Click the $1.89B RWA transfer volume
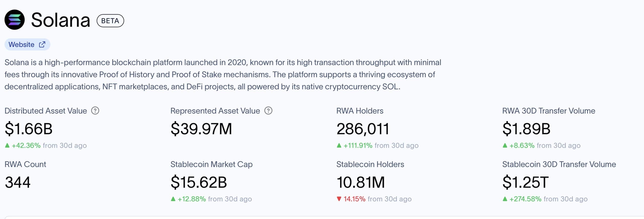The height and width of the screenshot is (219, 644). [x=526, y=129]
